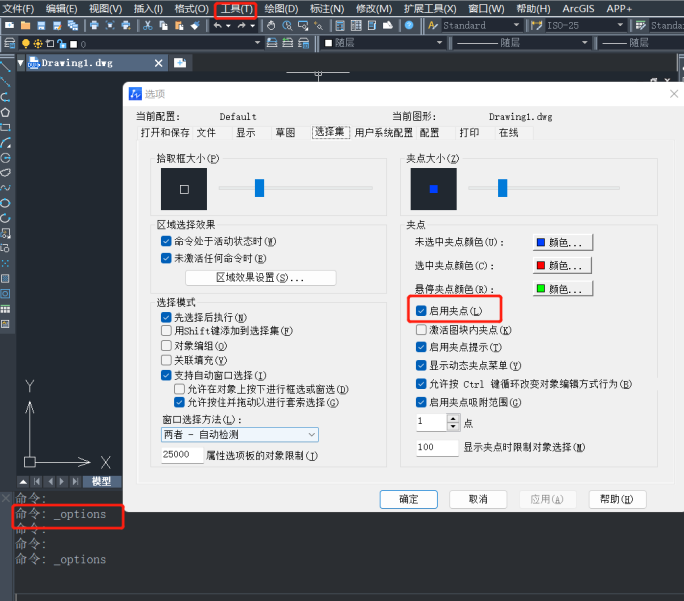Select the Point draw tool
684x601 pixels.
click(x=5, y=263)
